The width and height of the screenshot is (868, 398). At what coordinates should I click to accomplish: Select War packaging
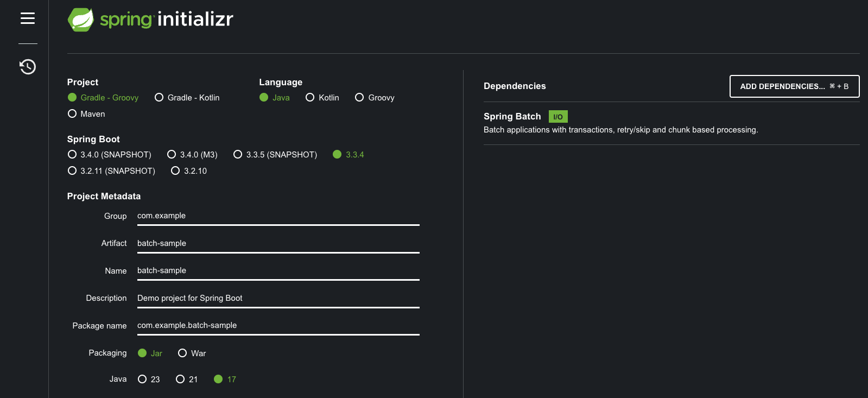(x=192, y=353)
